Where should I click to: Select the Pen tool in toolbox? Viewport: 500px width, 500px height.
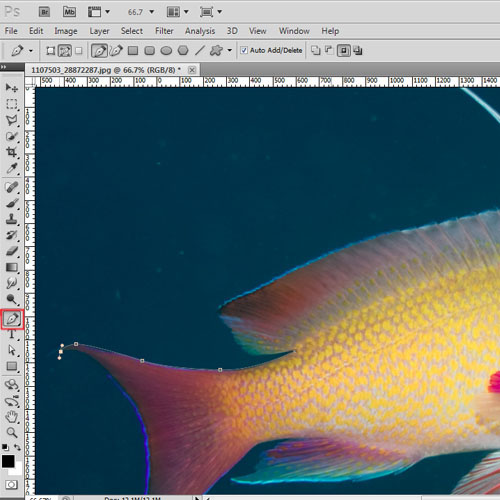pos(12,319)
